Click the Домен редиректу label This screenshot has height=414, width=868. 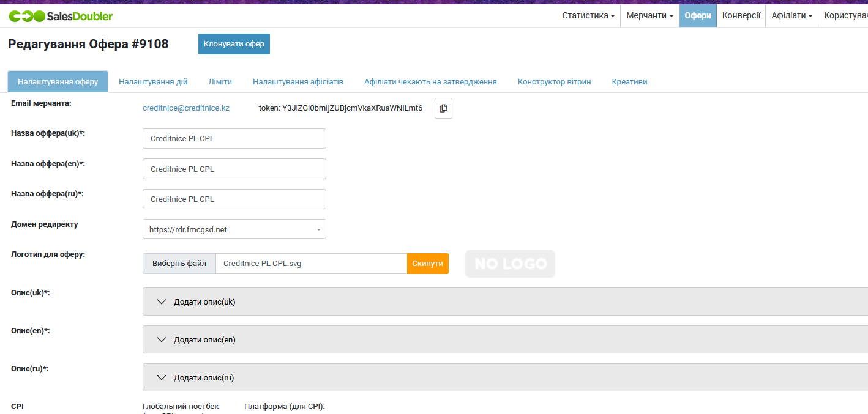45,224
